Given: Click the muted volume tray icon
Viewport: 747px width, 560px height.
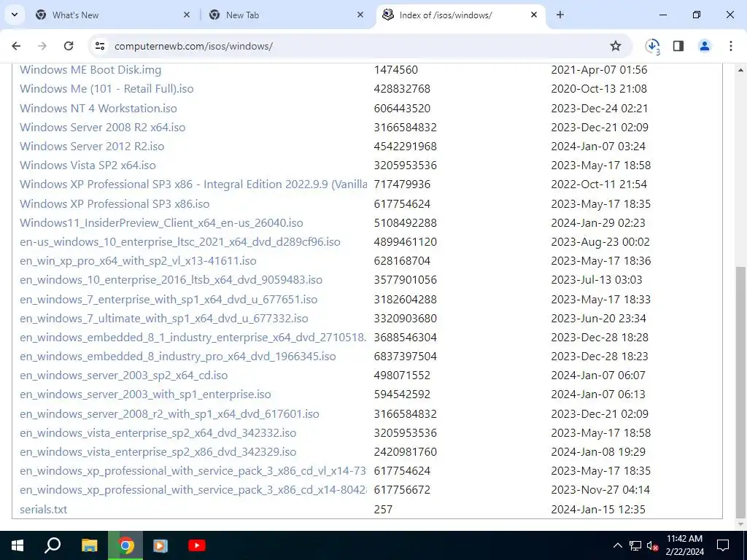Looking at the screenshot, I should 652,545.
